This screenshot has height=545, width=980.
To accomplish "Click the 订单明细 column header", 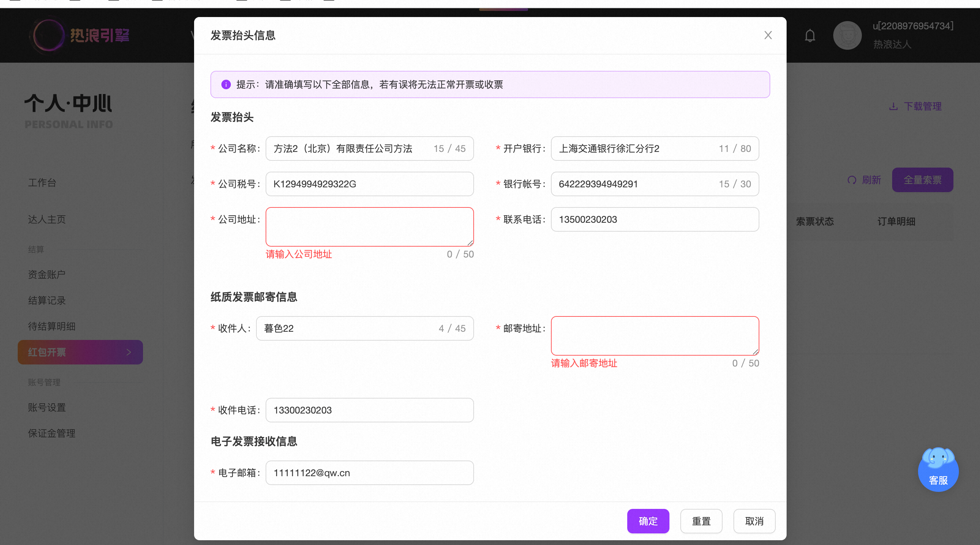I will click(896, 221).
